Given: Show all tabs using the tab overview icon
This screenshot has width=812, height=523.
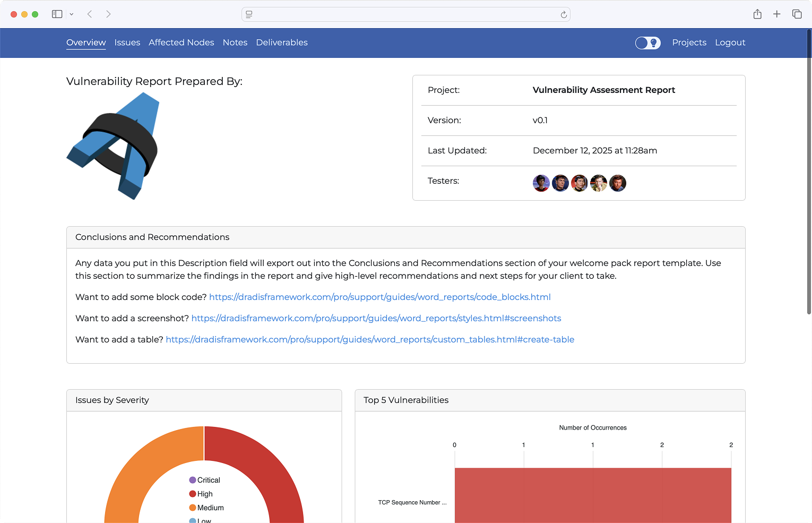Looking at the screenshot, I should (797, 14).
